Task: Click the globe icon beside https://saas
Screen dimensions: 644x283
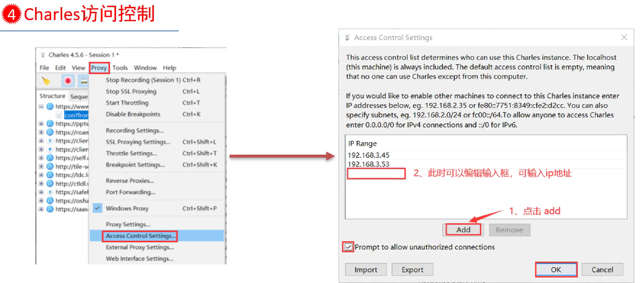Action: tap(50, 209)
